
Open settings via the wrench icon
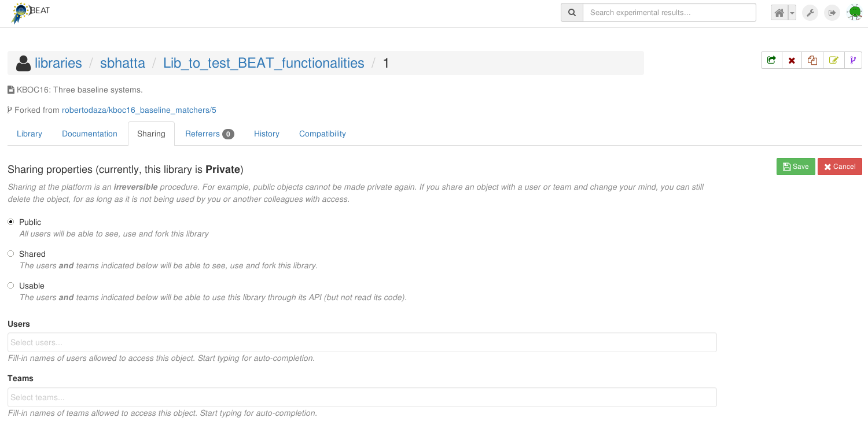(810, 13)
